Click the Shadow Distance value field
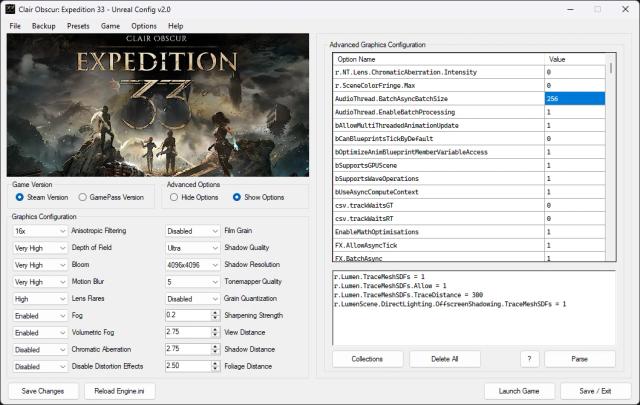The width and height of the screenshot is (640, 405). (188, 349)
